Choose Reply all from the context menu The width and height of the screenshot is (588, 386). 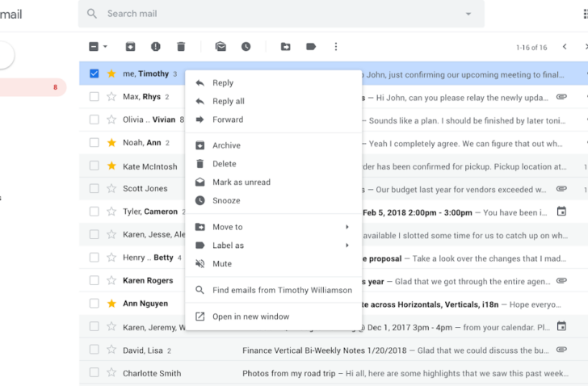(x=273, y=101)
